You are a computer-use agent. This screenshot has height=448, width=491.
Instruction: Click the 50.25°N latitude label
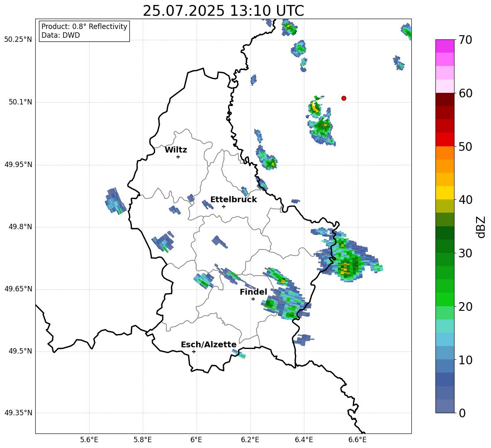(18, 40)
